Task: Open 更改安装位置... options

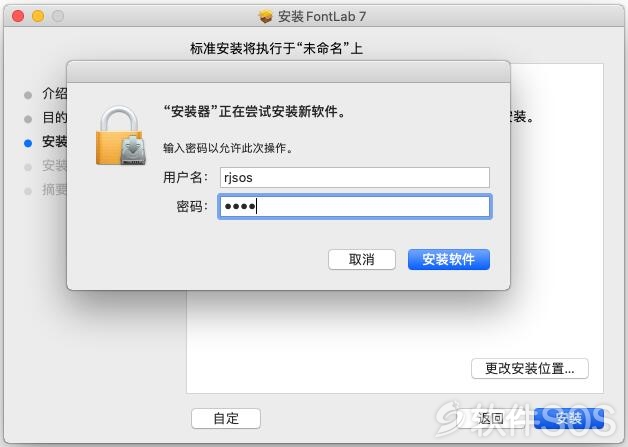Action: (x=529, y=368)
